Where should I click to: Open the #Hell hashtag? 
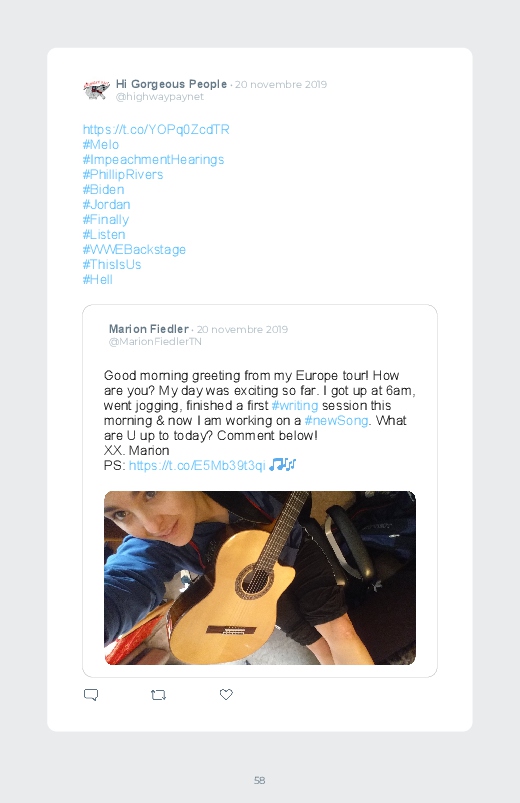click(x=97, y=279)
